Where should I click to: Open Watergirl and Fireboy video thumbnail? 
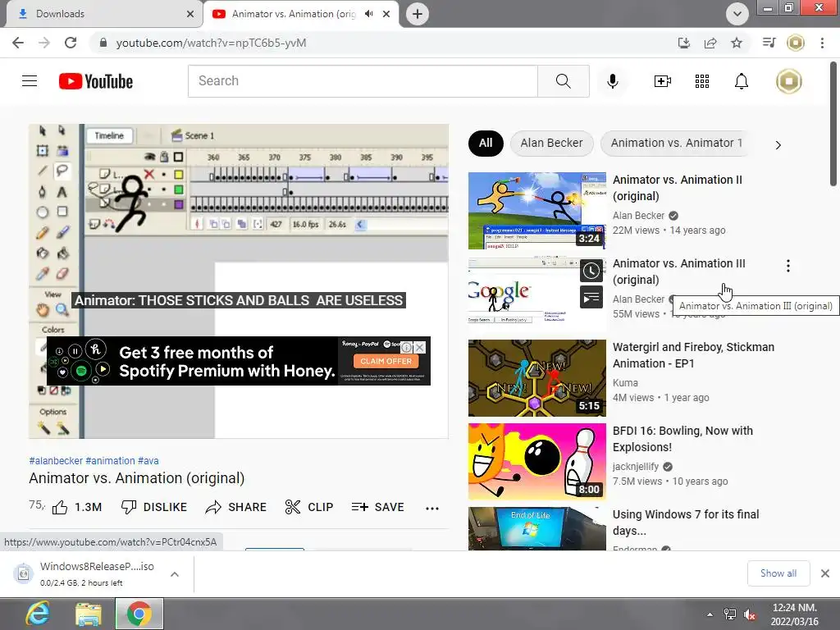coord(536,377)
